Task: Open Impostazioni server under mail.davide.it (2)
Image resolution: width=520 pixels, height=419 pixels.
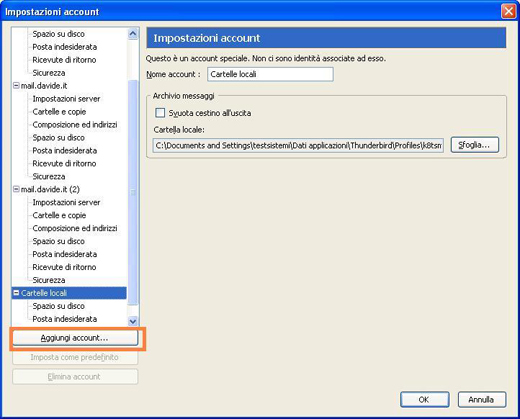Action: tap(66, 202)
